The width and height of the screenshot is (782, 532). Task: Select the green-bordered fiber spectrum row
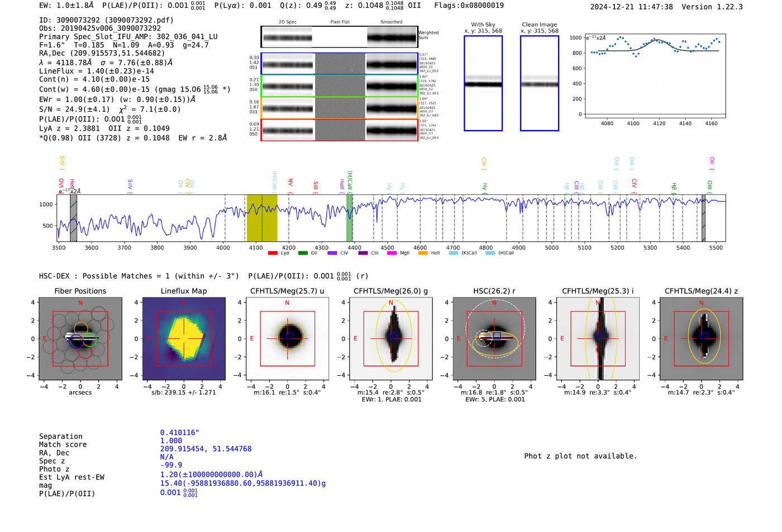[340, 86]
